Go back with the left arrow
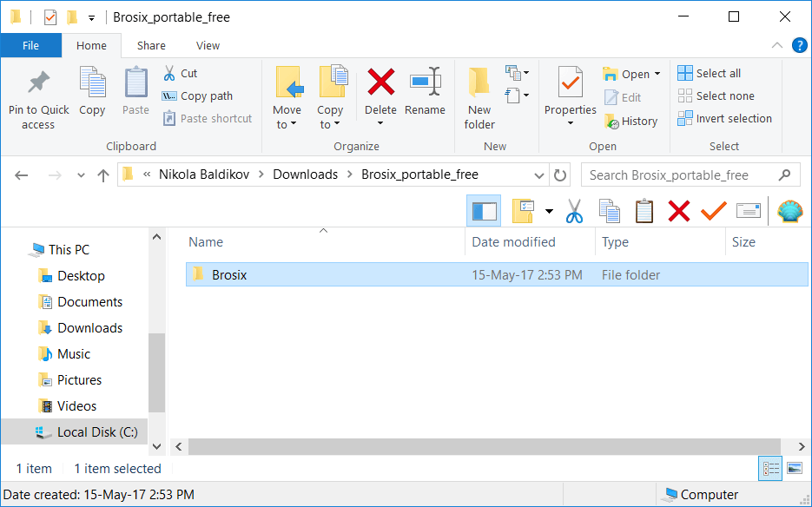Screen dimensions: 812x507 click(21, 175)
